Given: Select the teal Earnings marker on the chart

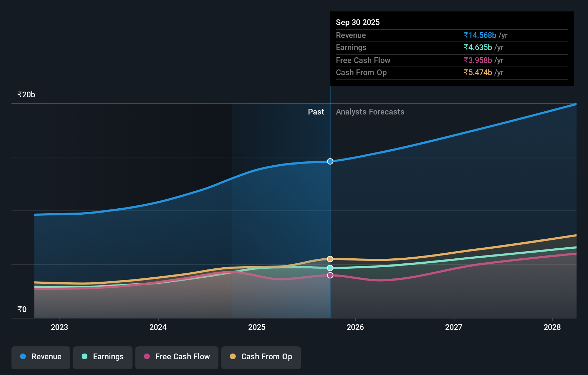Looking at the screenshot, I should 330,268.
